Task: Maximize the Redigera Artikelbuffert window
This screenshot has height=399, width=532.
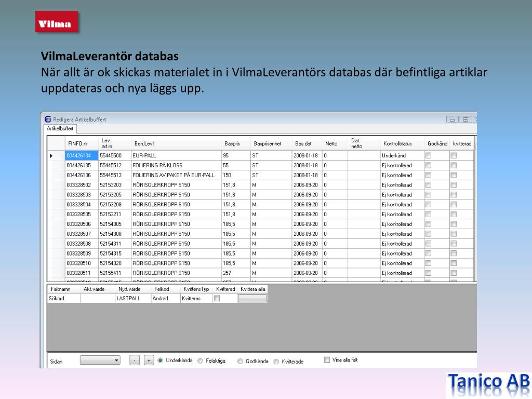Action: pyautogui.click(x=465, y=119)
